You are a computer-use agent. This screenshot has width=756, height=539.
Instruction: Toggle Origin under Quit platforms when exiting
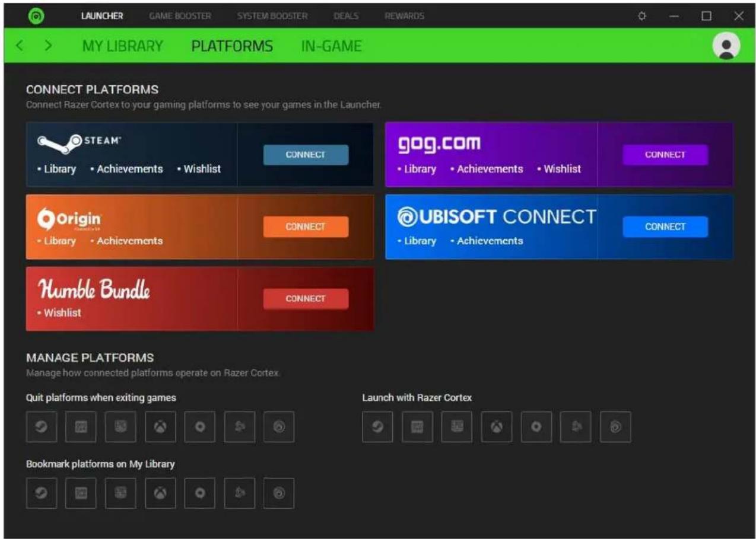click(200, 427)
